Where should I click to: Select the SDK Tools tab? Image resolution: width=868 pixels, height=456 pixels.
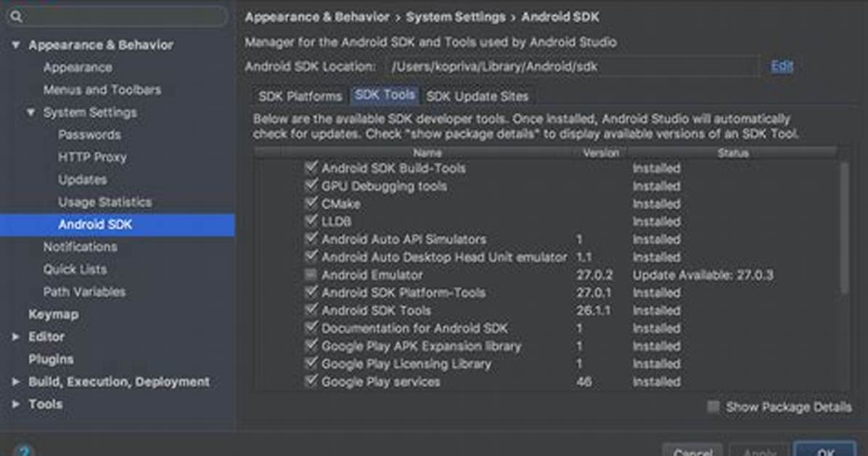(385, 95)
